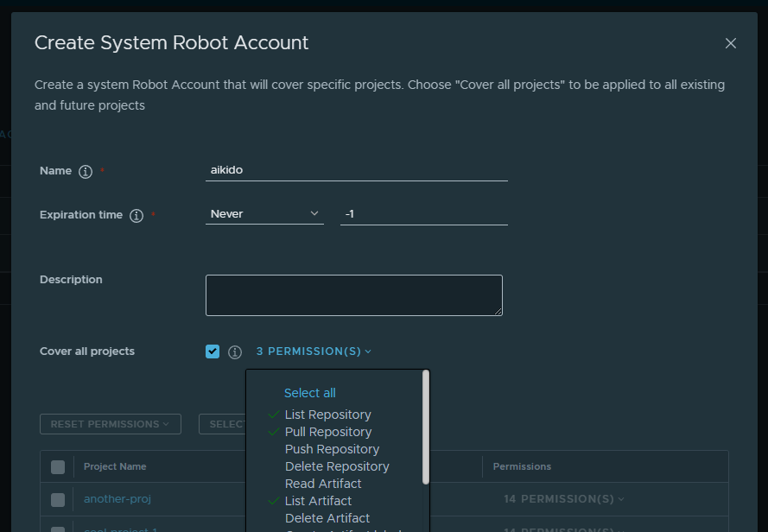Focus the Description text area
Image resolution: width=768 pixels, height=532 pixels.
[354, 294]
